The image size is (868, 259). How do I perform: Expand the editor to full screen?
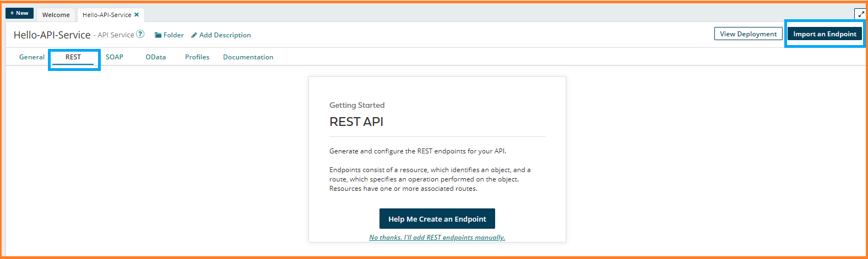click(x=860, y=14)
